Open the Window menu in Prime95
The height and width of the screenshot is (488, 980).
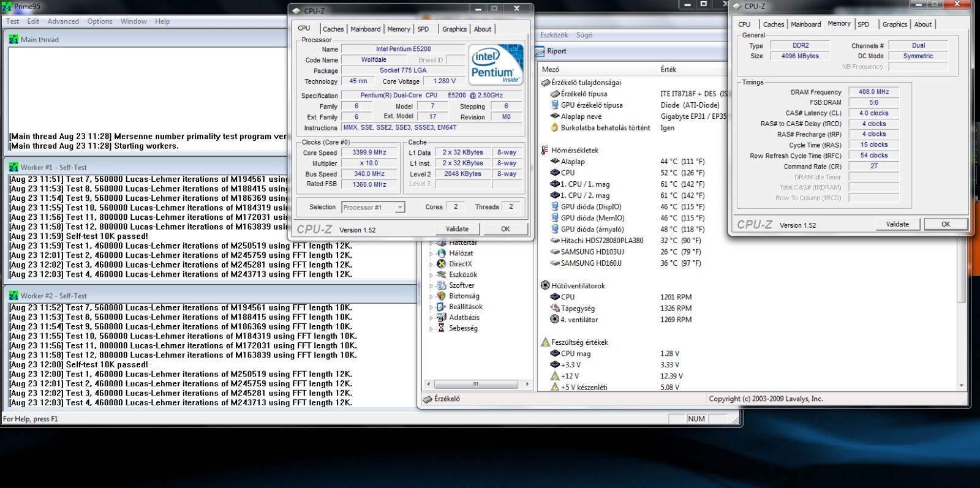tap(134, 21)
